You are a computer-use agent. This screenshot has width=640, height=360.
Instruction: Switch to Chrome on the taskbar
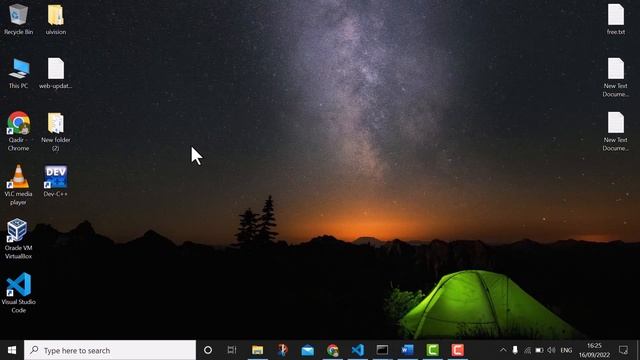click(x=333, y=350)
